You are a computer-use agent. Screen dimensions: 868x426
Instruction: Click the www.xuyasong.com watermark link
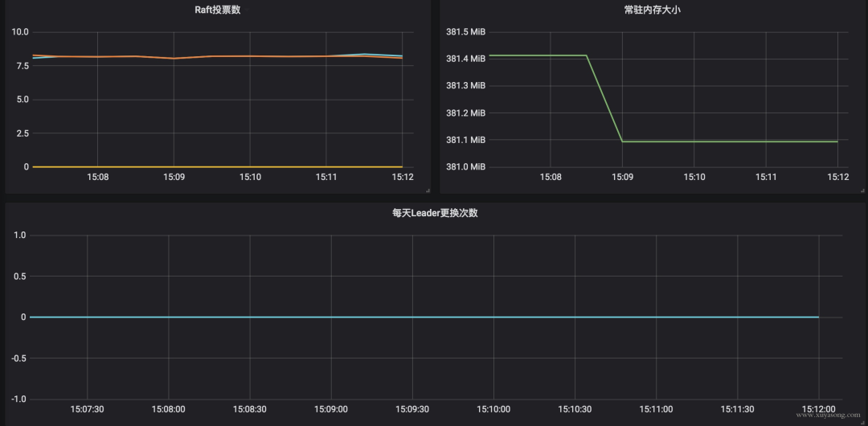tap(828, 415)
